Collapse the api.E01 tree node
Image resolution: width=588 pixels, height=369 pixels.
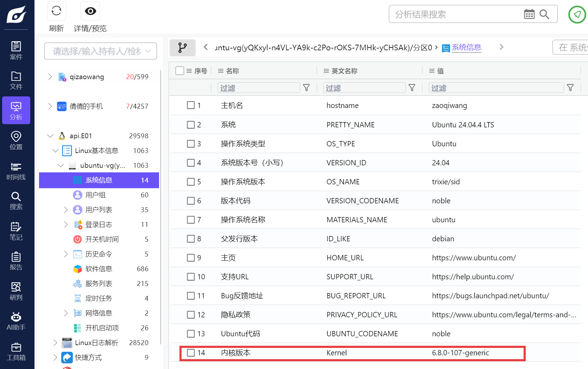point(50,136)
